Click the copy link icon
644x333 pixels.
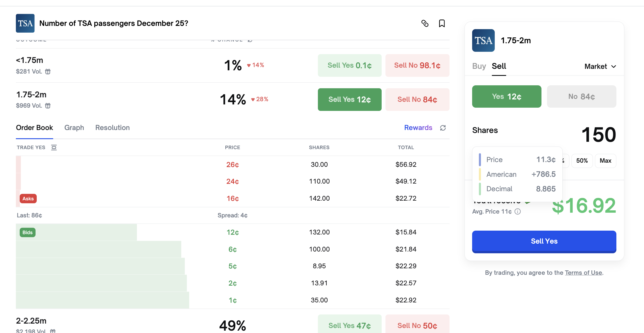coord(425,24)
